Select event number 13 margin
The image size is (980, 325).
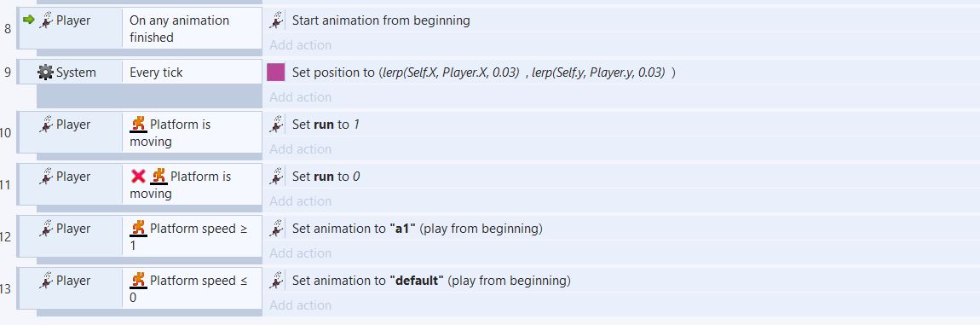[6, 288]
